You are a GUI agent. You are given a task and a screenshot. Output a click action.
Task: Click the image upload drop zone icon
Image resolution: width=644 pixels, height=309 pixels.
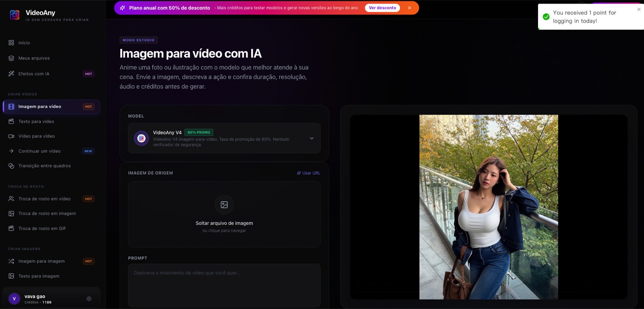click(x=224, y=205)
